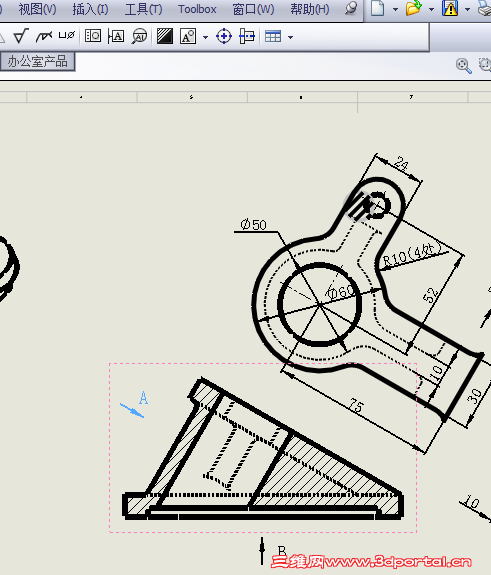Open the dropdown arrow beside Rebuild icon
The image size is (491, 575).
tap(467, 10)
